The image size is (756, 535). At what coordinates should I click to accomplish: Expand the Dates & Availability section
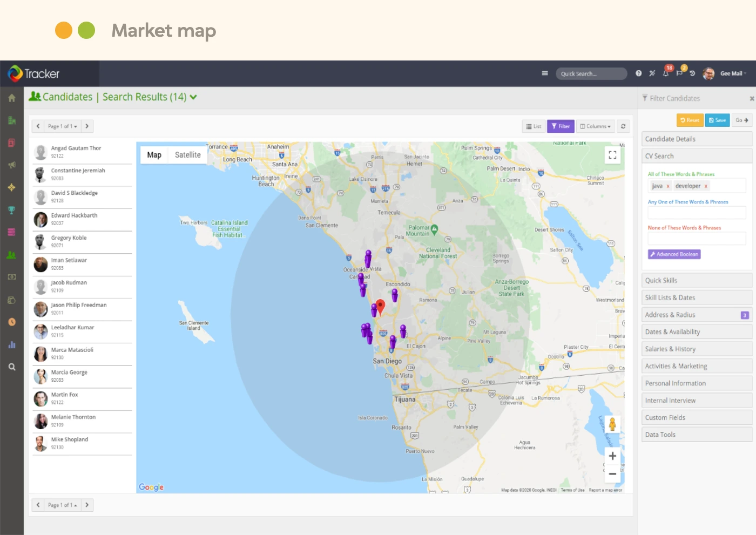coord(697,332)
